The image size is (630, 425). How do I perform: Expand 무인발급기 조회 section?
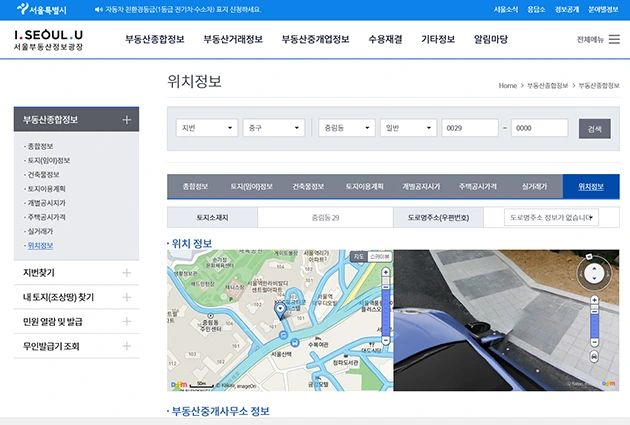pyautogui.click(x=76, y=346)
